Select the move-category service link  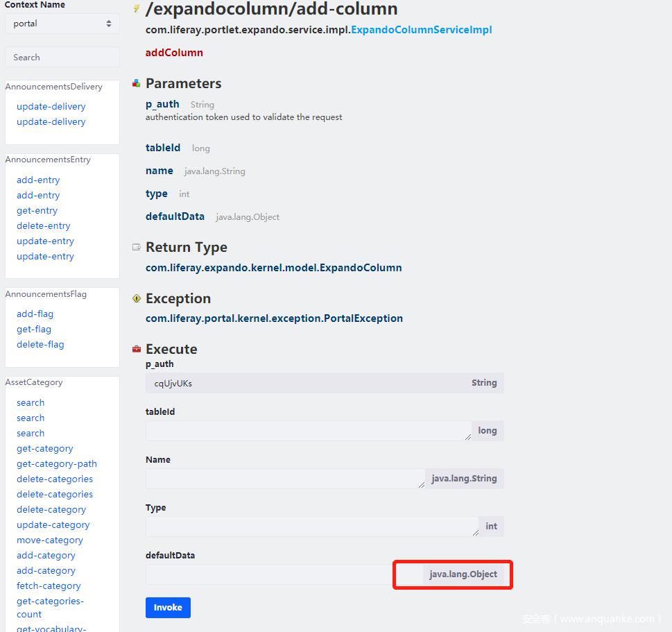[50, 540]
